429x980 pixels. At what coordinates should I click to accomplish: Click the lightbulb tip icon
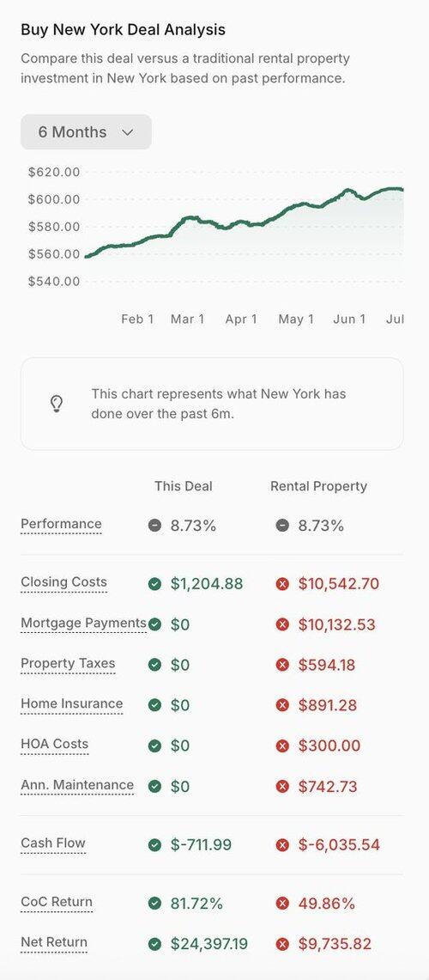pyautogui.click(x=57, y=404)
